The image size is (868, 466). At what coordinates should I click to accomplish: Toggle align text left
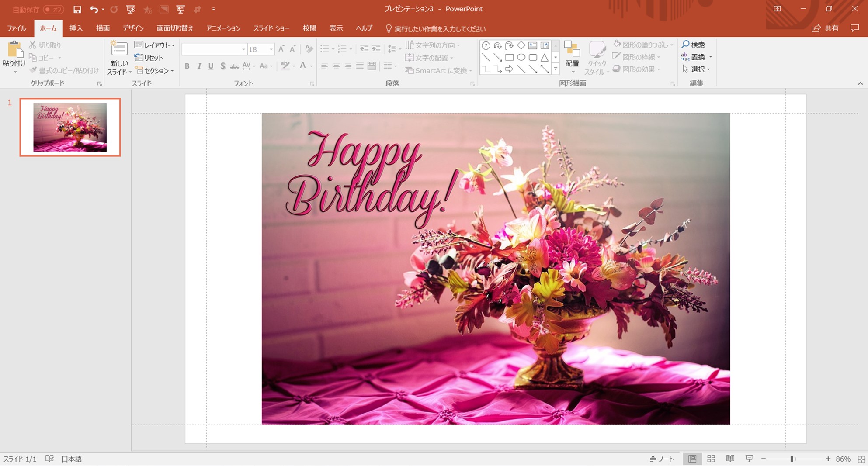tap(324, 66)
